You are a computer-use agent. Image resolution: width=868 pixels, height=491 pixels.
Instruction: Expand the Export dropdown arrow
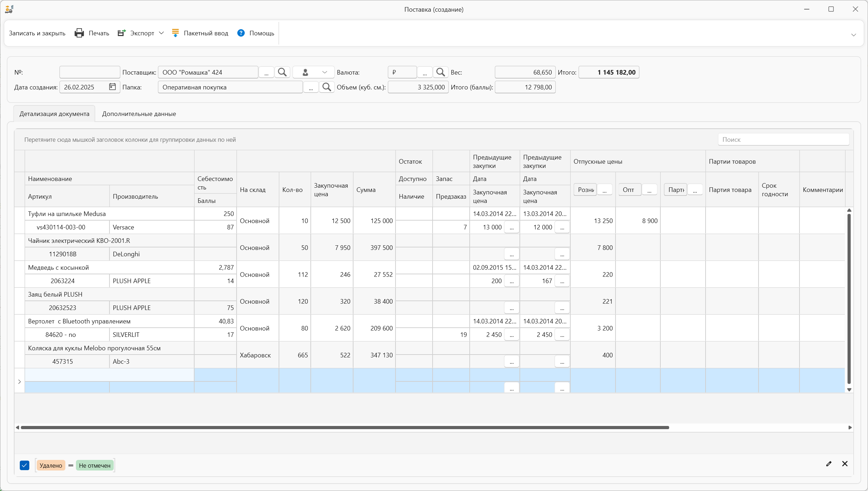coord(161,33)
